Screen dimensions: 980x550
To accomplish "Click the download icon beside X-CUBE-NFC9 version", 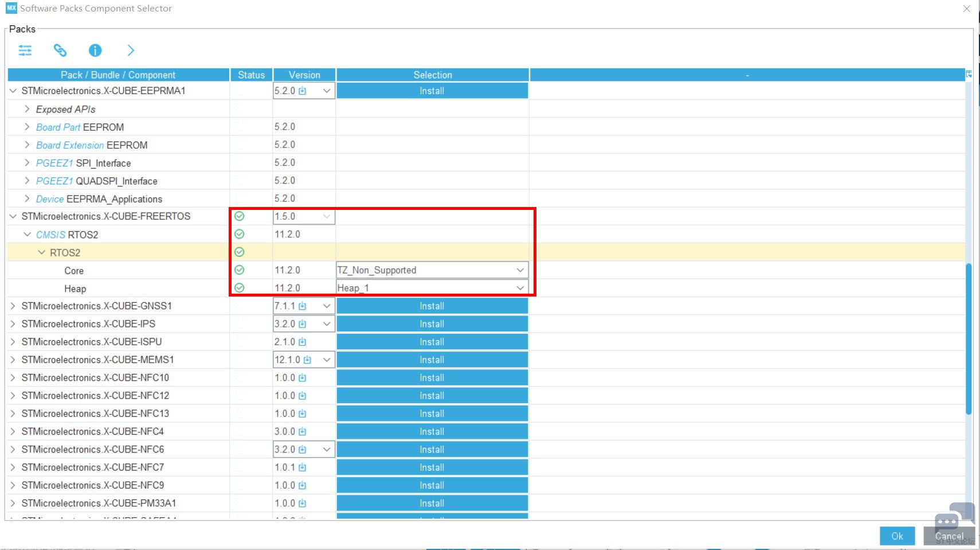I will pyautogui.click(x=302, y=485).
